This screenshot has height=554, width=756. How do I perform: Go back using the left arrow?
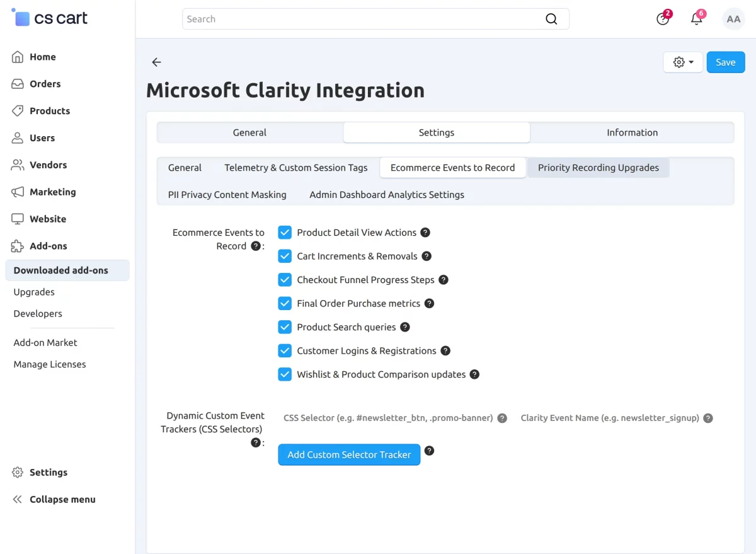[x=156, y=62]
